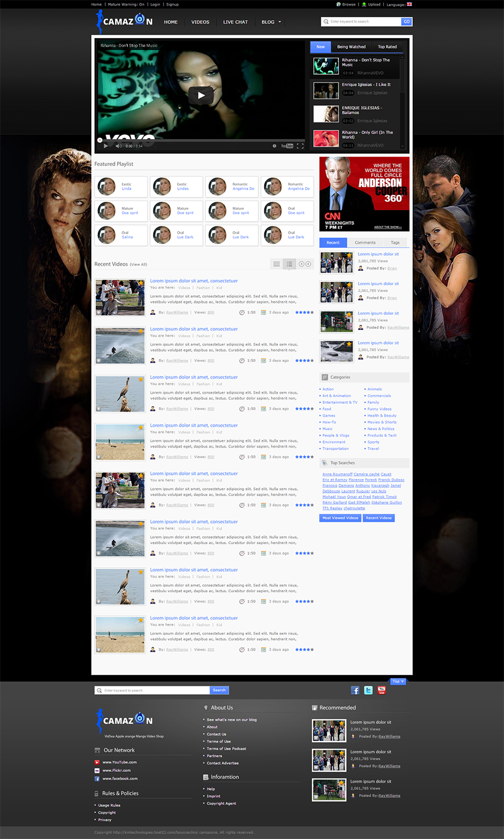This screenshot has width=504, height=839.
Task: Click the Recent Videos blue button
Action: click(x=379, y=518)
